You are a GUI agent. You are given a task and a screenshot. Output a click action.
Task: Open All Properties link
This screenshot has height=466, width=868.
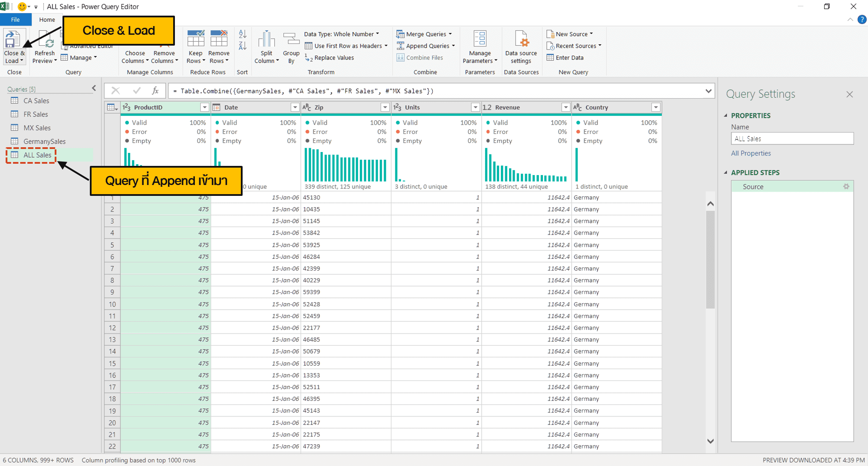tap(750, 153)
